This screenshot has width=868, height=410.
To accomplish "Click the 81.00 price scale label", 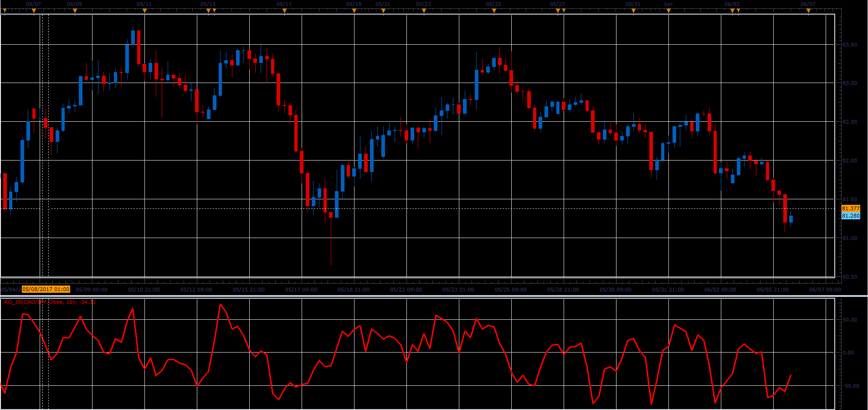I will coord(849,238).
